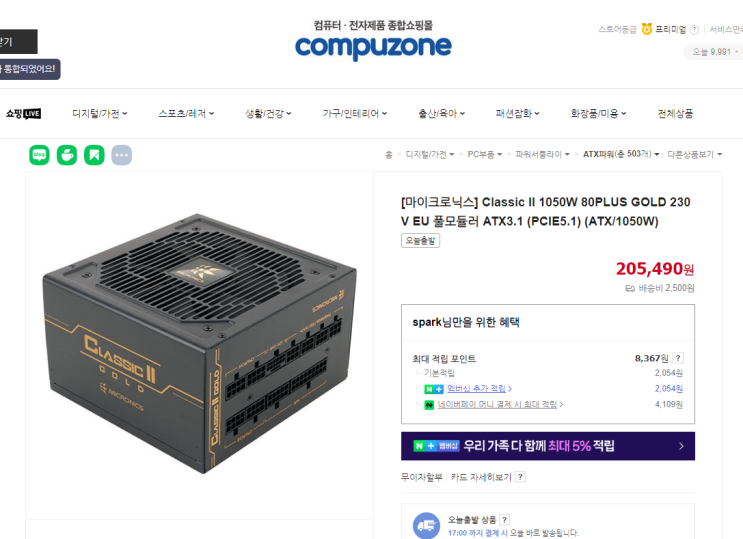
Task: Open 멤버십 추가 적립 link
Action: (476, 389)
